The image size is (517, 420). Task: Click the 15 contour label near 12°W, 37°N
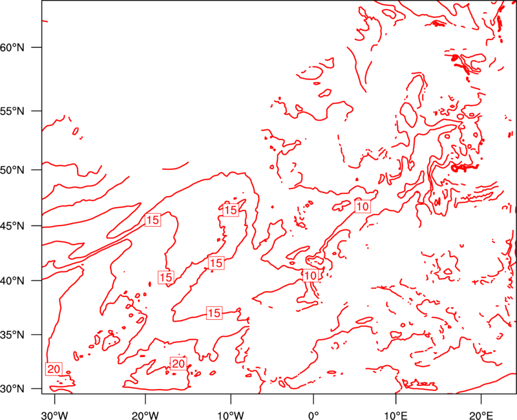click(215, 313)
